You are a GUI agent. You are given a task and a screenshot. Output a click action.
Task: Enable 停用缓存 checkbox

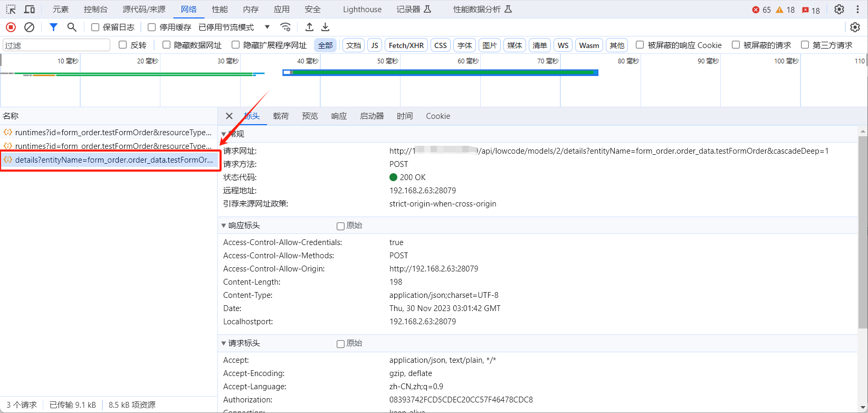coord(152,27)
